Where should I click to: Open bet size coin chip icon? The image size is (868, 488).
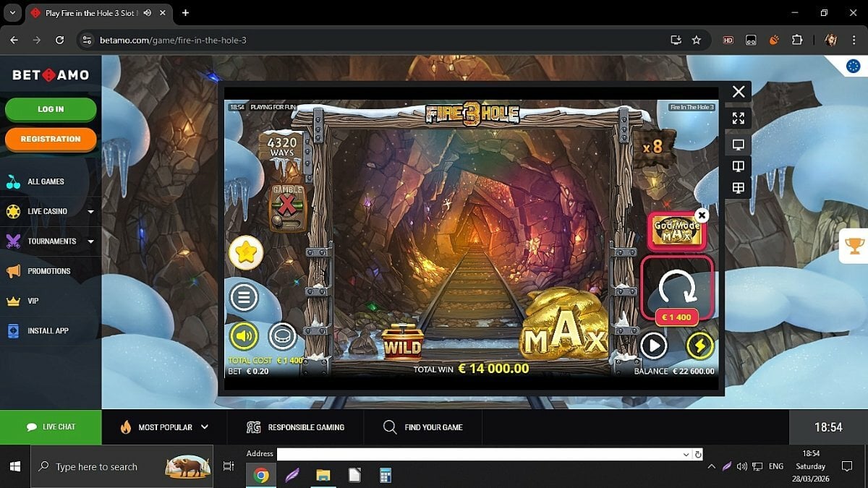[282, 335]
